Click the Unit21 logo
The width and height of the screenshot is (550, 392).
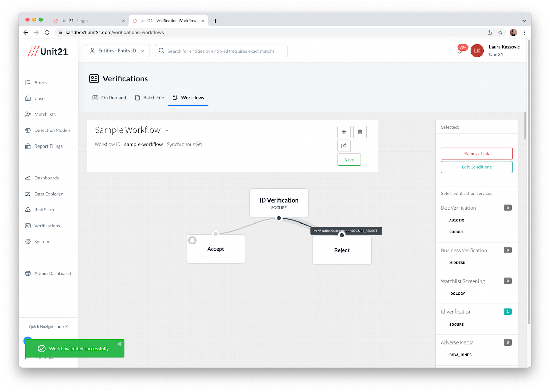click(48, 51)
